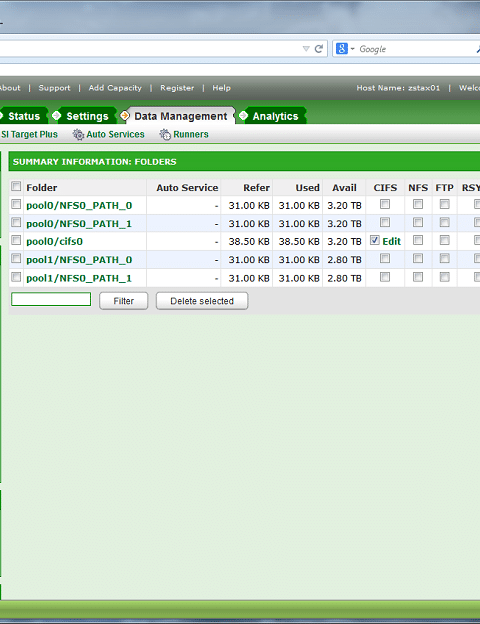Select the pool0/NFS0_PATH_0 row checkbox
480x624 pixels.
(x=16, y=204)
